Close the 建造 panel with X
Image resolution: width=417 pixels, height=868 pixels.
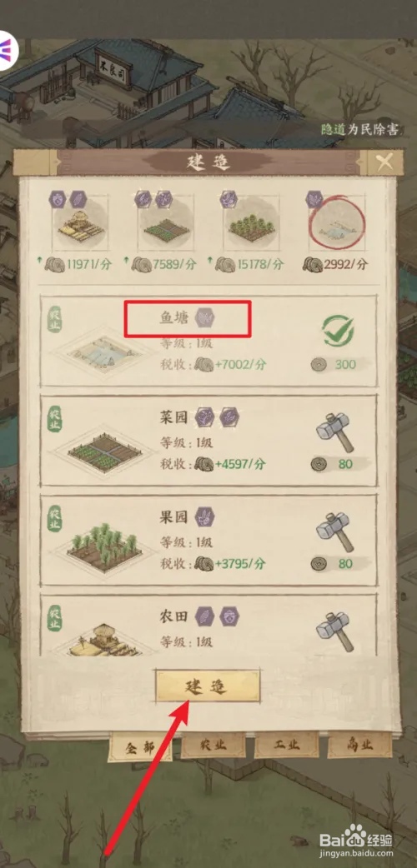tap(384, 162)
